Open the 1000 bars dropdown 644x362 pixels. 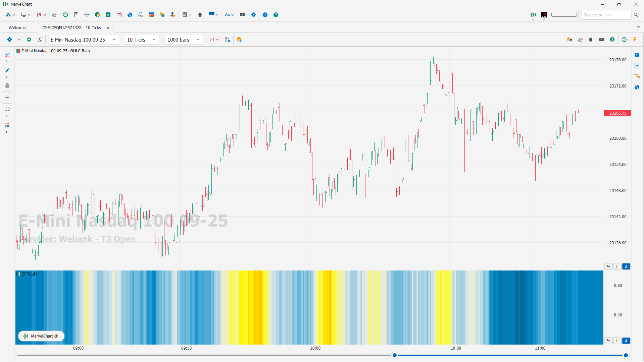184,40
